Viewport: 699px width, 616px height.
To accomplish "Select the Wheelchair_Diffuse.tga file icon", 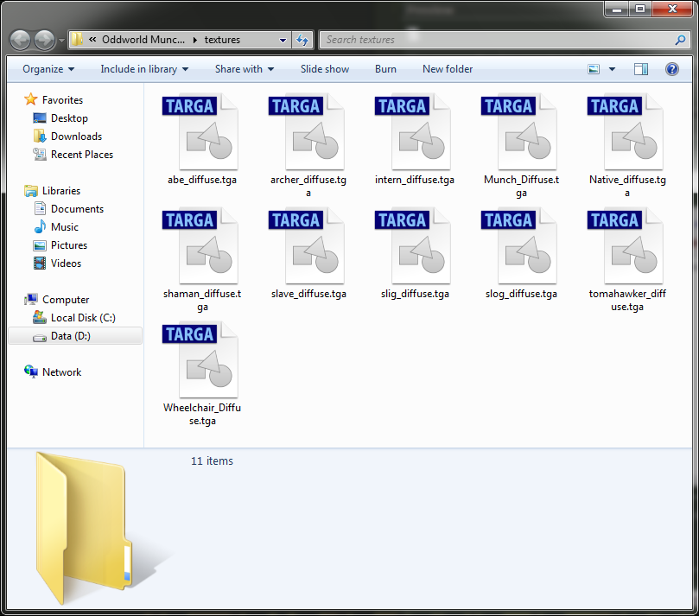I will [x=201, y=360].
